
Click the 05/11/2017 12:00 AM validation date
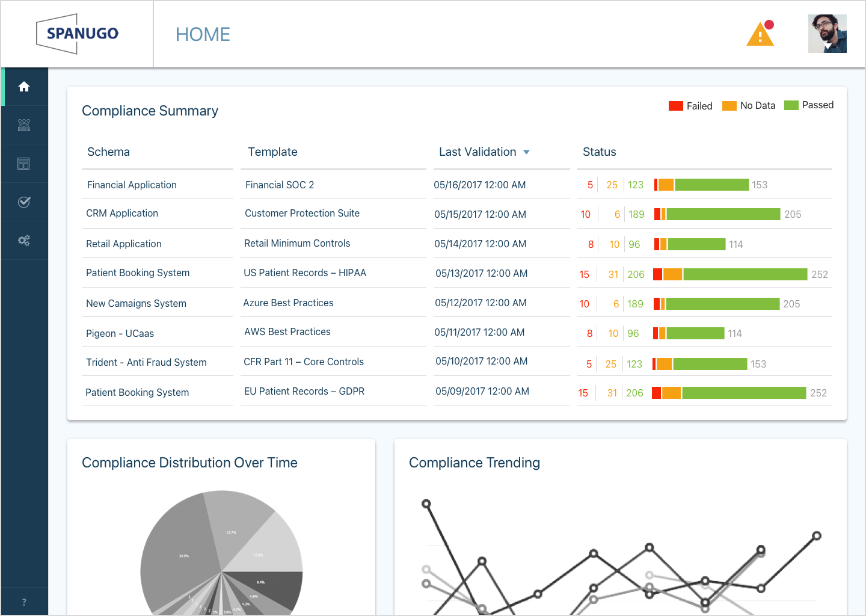coord(479,332)
